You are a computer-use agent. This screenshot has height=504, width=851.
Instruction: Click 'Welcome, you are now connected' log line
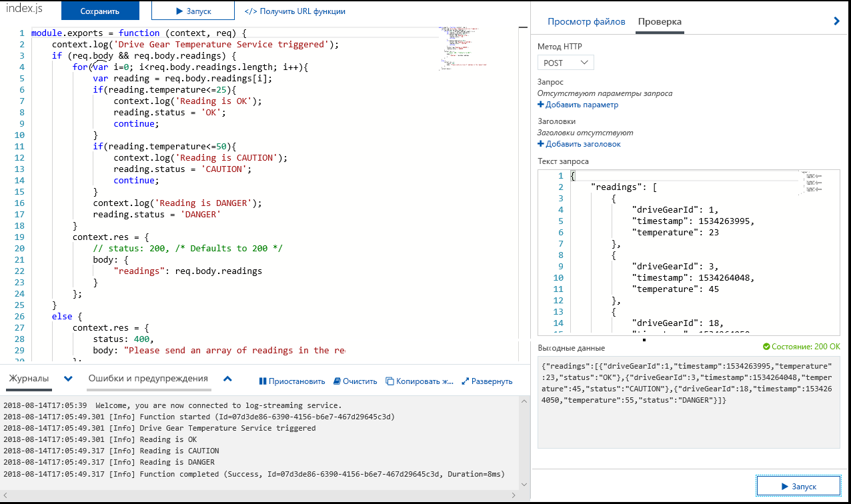[x=172, y=405]
